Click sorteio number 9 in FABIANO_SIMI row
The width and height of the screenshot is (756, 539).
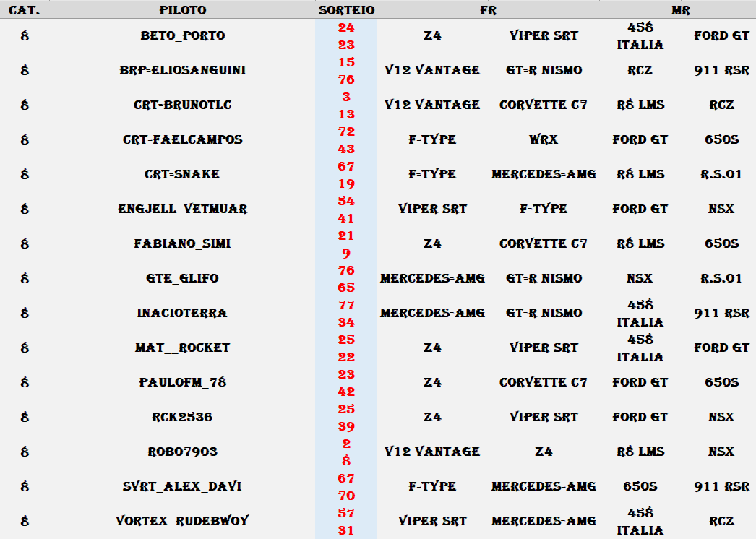pyautogui.click(x=346, y=253)
